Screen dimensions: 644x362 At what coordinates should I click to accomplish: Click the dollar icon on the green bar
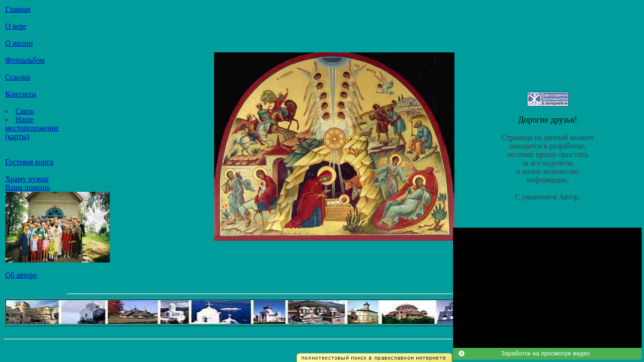462,354
